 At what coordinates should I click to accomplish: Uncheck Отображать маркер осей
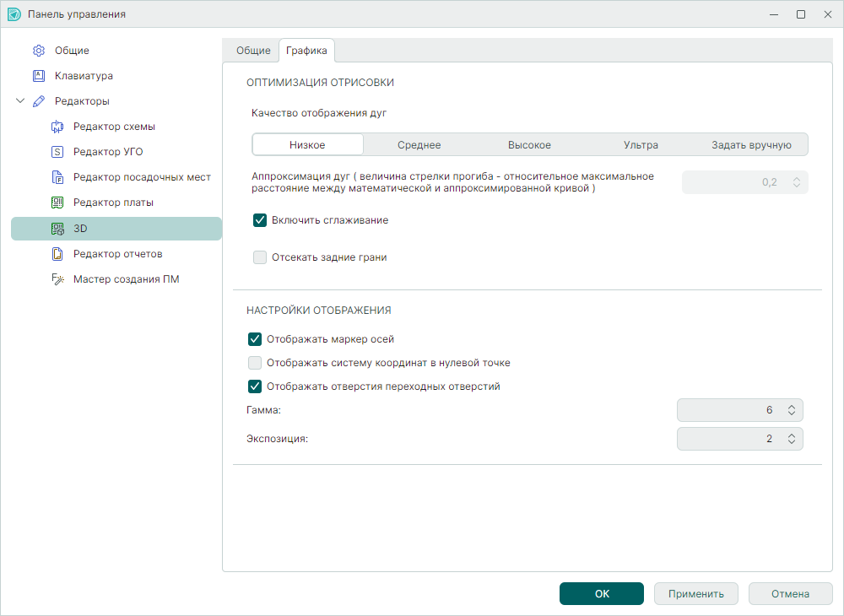click(255, 339)
